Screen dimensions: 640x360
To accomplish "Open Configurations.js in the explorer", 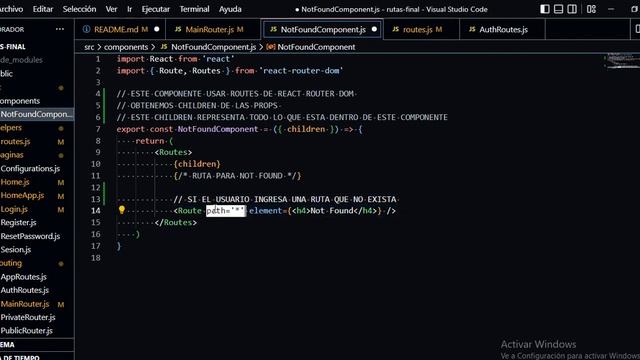I will click(x=37, y=169).
